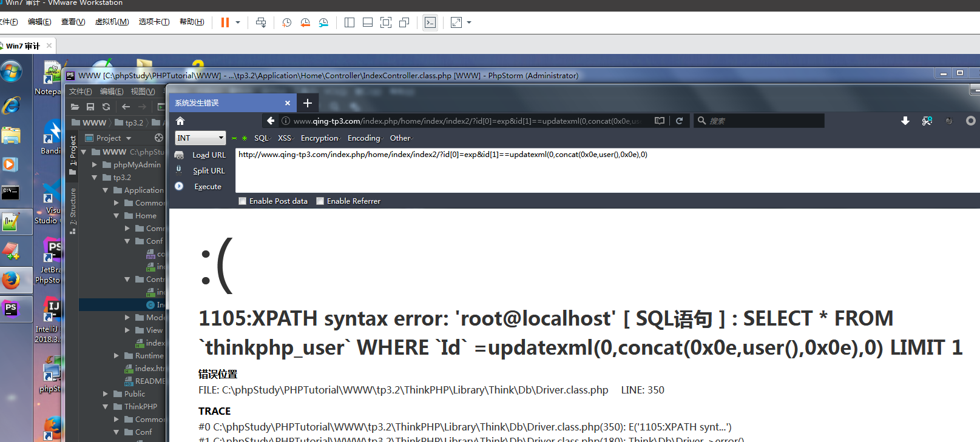
Task: Open the XSS menu in HackBar
Action: tap(285, 138)
